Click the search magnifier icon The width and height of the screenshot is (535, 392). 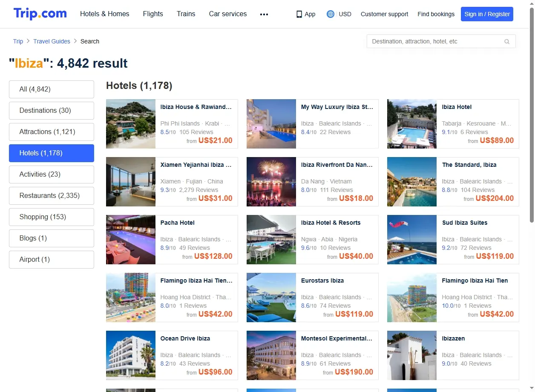point(507,42)
